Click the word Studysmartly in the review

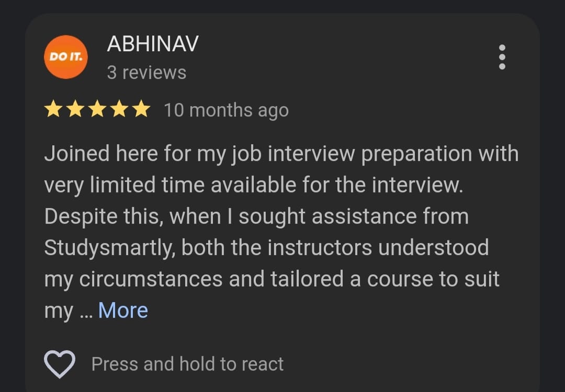coord(109,248)
